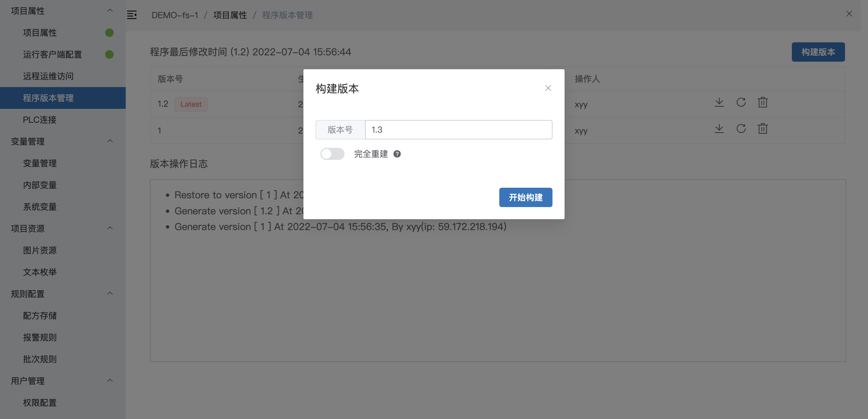Toggle the 完全重建 switch
This screenshot has height=419, width=868.
coord(332,154)
